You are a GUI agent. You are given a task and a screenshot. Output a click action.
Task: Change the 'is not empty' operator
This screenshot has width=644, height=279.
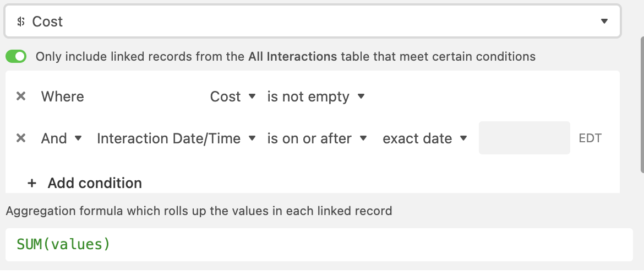(x=316, y=96)
